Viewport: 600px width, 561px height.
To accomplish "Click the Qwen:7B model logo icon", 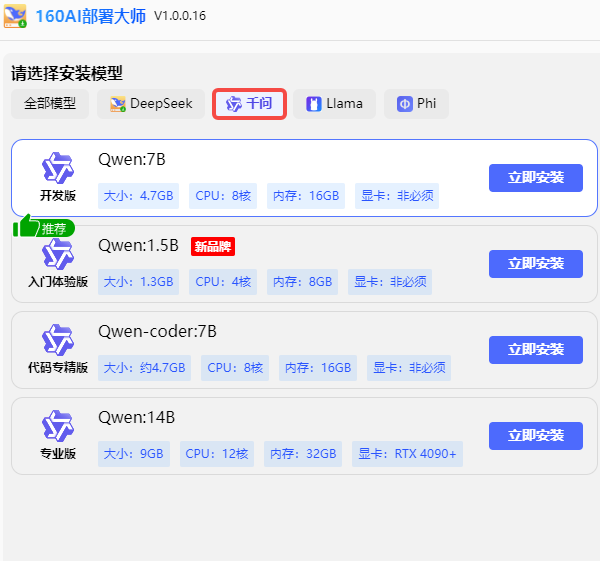I will point(58,168).
